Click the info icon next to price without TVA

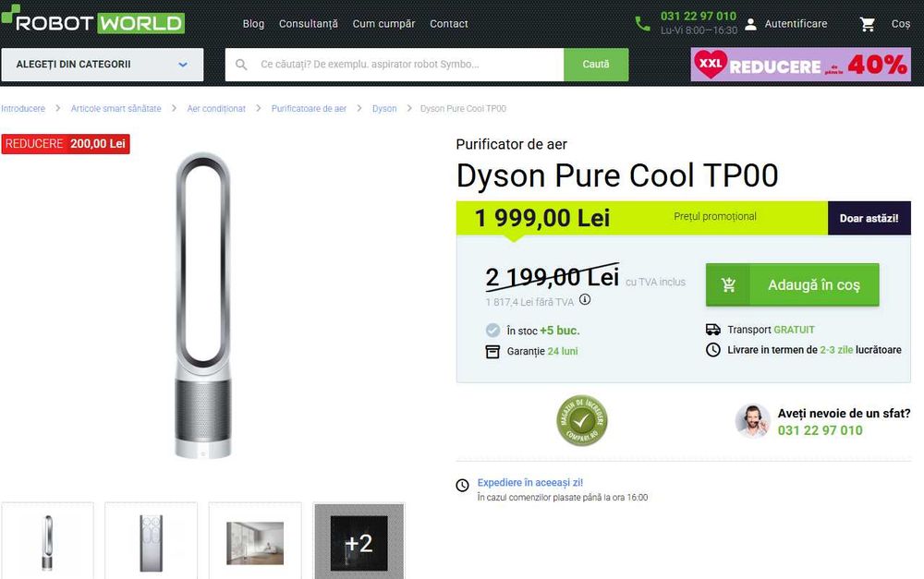point(585,299)
